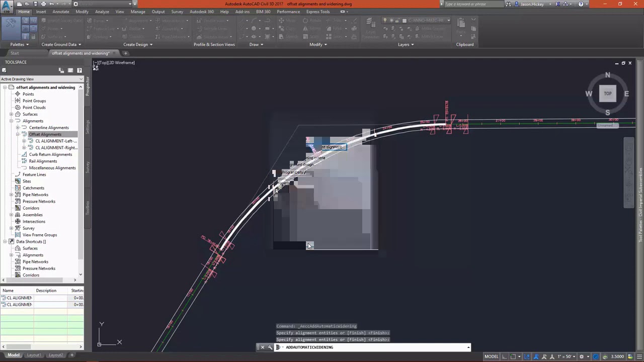
Task: Select Curb Return Alignments in tree
Action: click(50, 154)
